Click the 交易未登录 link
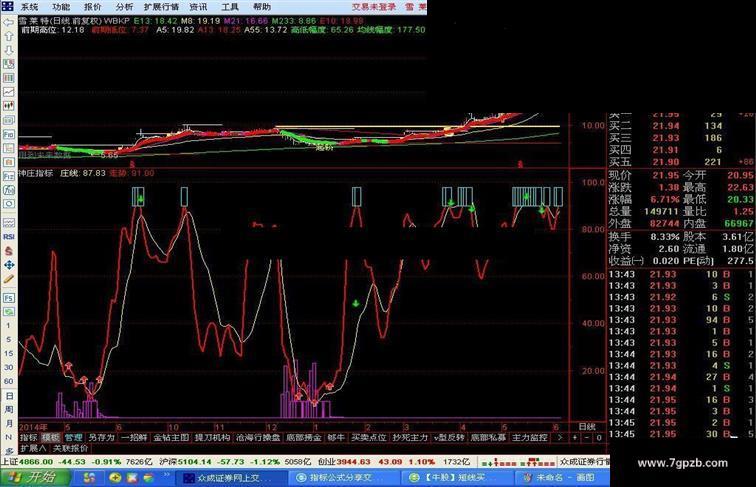756x487 pixels. [x=374, y=7]
